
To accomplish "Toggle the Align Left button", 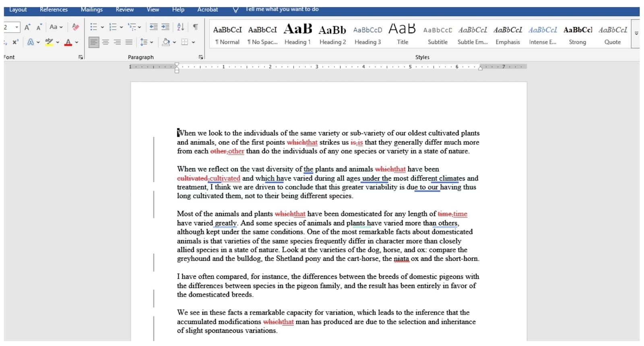I will tap(93, 42).
